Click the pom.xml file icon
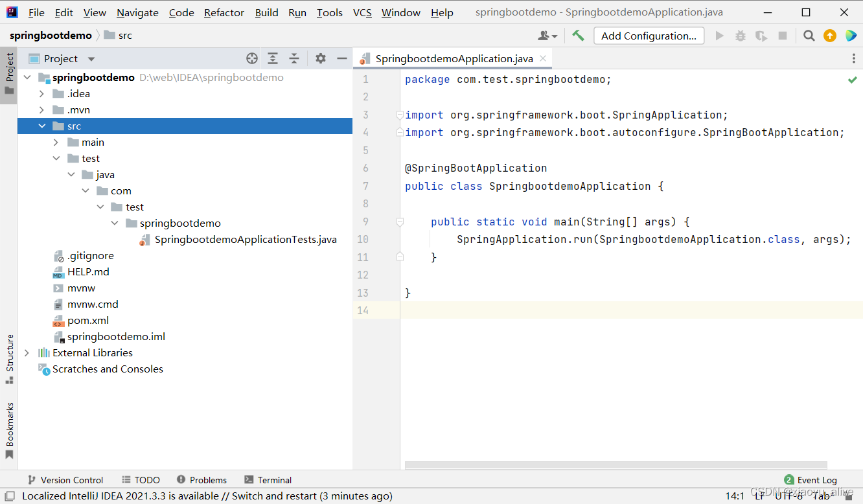Screen dimensions: 863x504 (58, 321)
